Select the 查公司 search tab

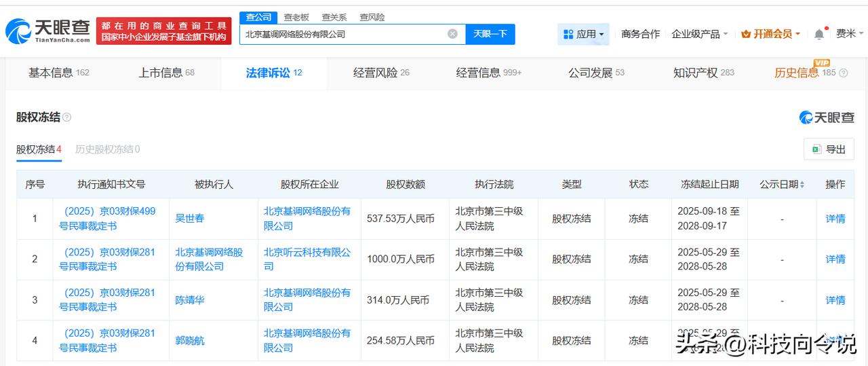click(258, 17)
